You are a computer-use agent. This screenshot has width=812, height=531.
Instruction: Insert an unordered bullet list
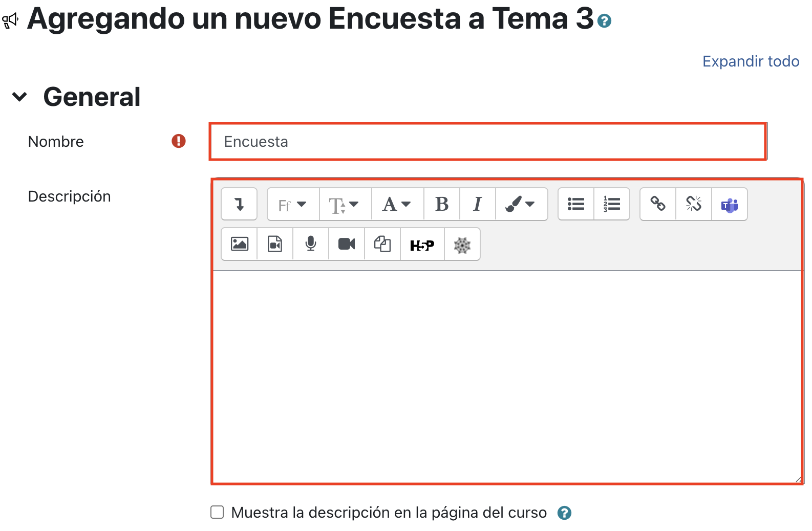(576, 204)
